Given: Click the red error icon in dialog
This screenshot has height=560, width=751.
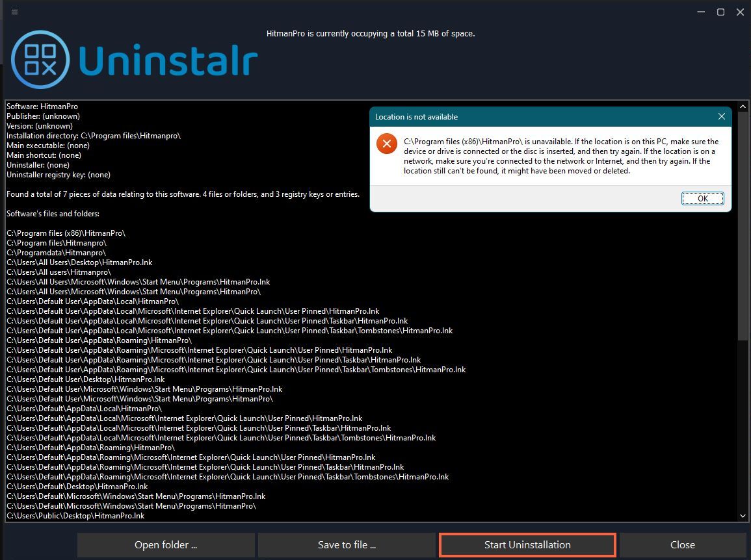Looking at the screenshot, I should [x=386, y=144].
